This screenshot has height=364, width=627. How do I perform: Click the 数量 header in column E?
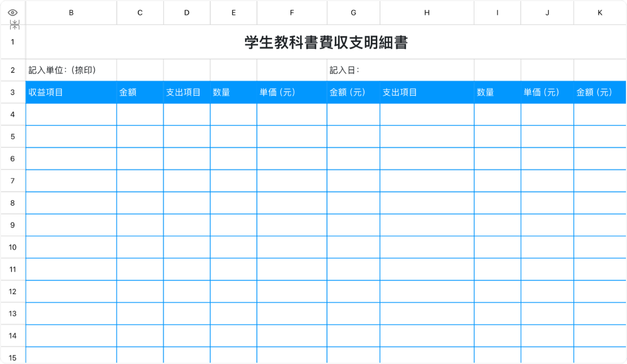pos(234,92)
